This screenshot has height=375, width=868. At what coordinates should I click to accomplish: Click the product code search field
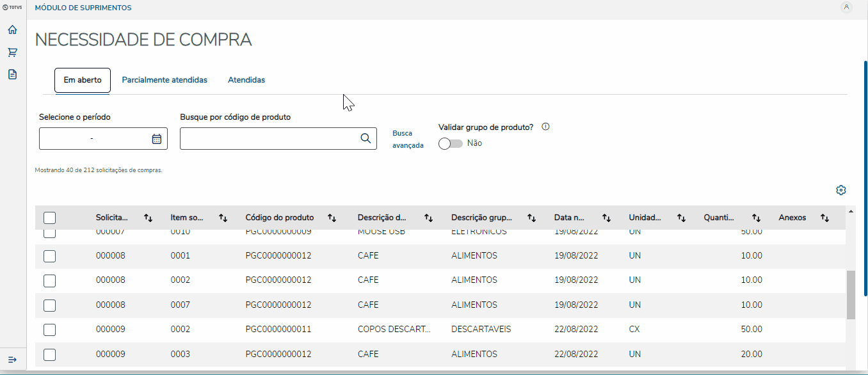269,139
